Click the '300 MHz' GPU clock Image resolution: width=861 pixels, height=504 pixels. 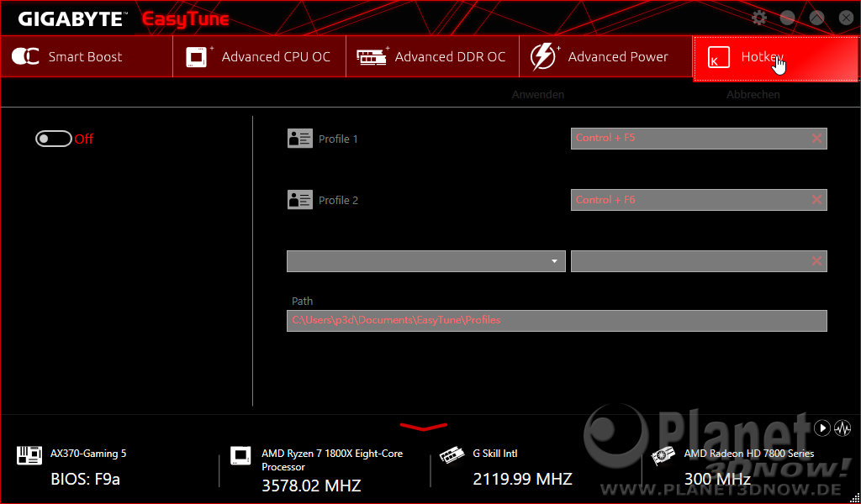[x=717, y=479]
